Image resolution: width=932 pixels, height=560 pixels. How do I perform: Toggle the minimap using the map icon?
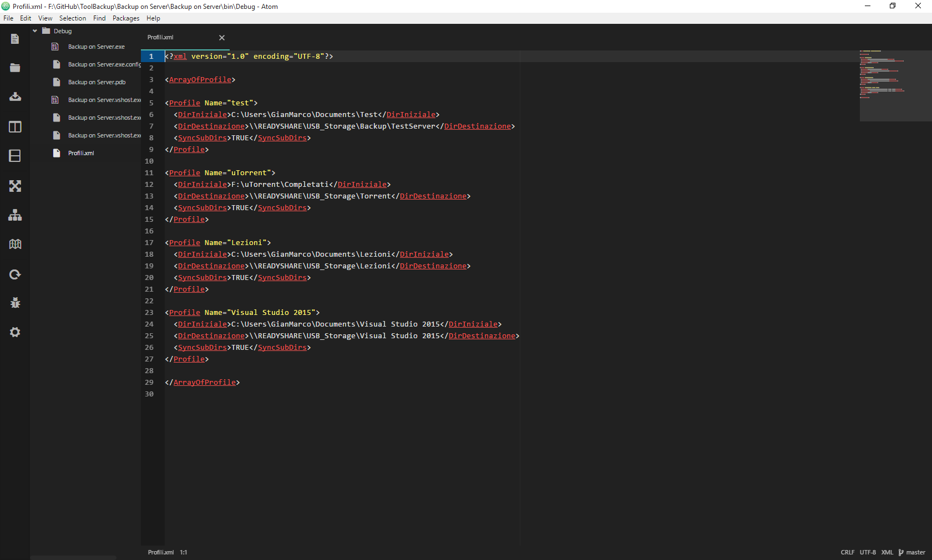pyautogui.click(x=15, y=244)
